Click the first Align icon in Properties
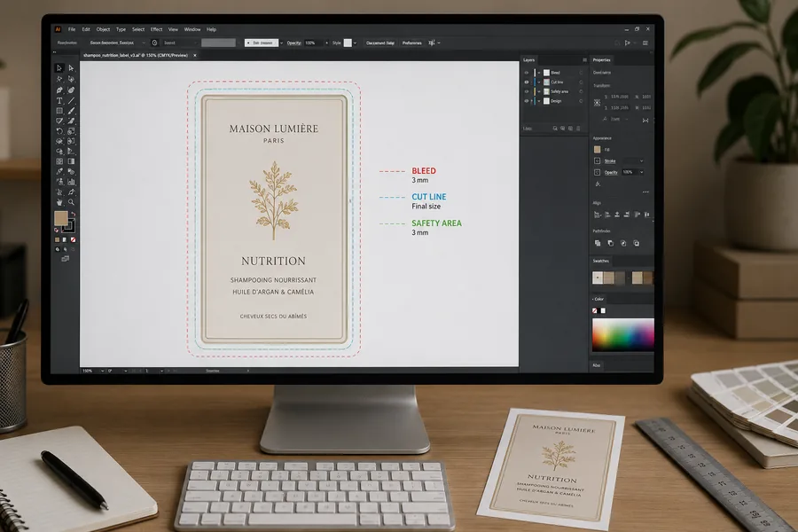This screenshot has height=532, width=798. pyautogui.click(x=597, y=215)
